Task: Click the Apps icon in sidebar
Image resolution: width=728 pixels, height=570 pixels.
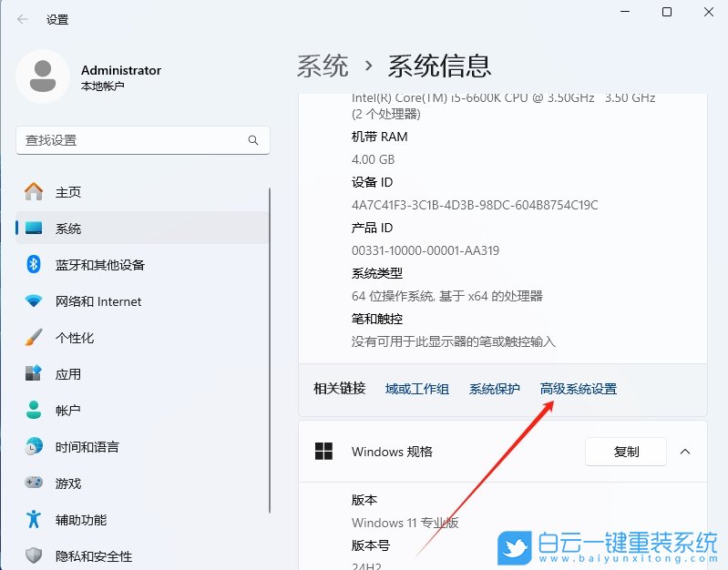Action: pyautogui.click(x=34, y=373)
